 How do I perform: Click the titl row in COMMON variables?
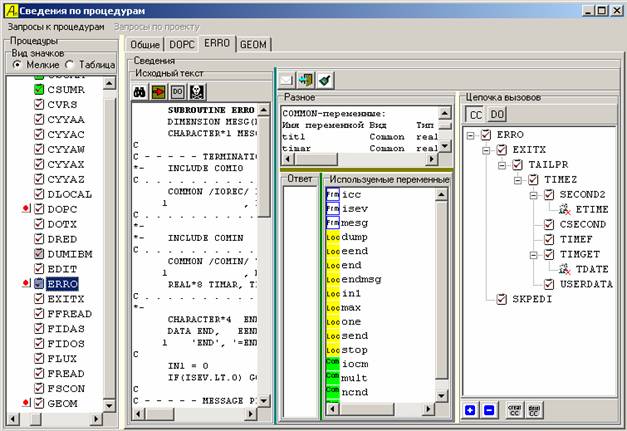point(360,137)
